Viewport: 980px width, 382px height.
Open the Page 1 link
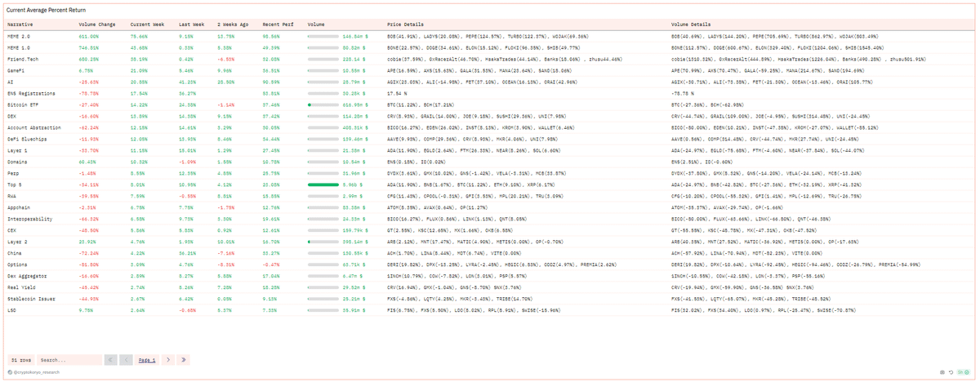point(147,359)
